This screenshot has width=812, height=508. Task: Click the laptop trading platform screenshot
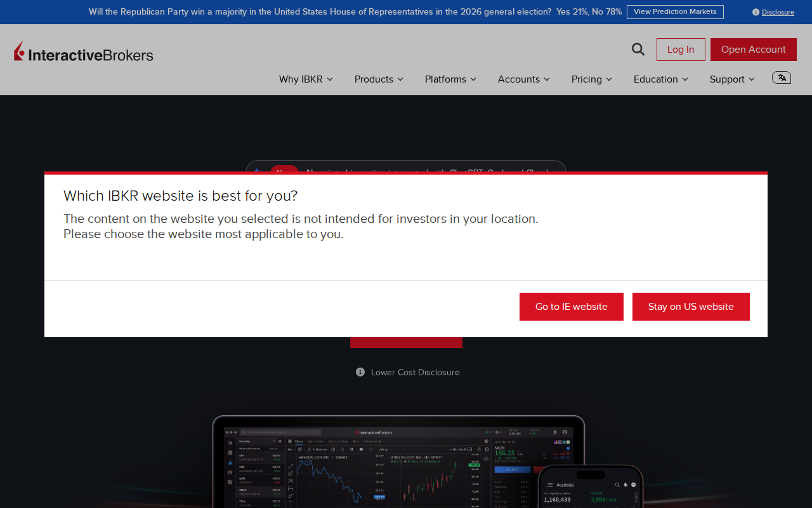[x=398, y=462]
